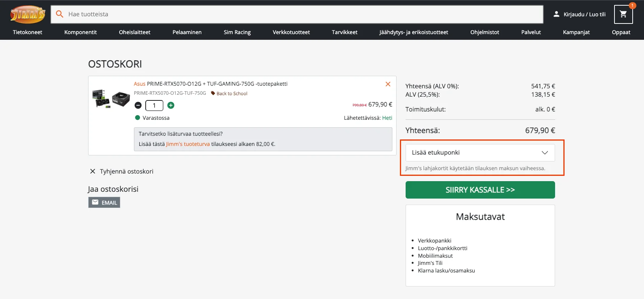Open the Komponentit menu
The width and height of the screenshot is (644, 299).
pos(81,32)
